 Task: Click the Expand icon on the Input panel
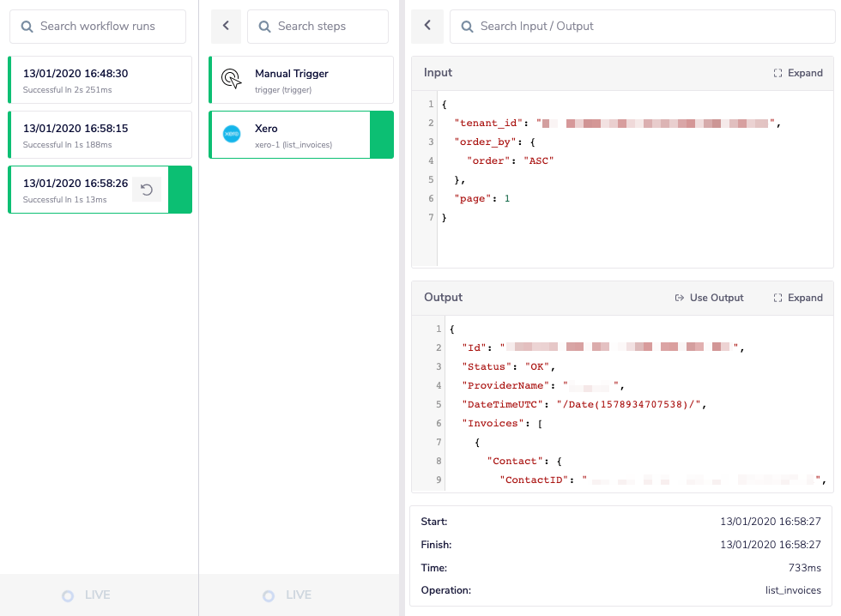coord(777,73)
